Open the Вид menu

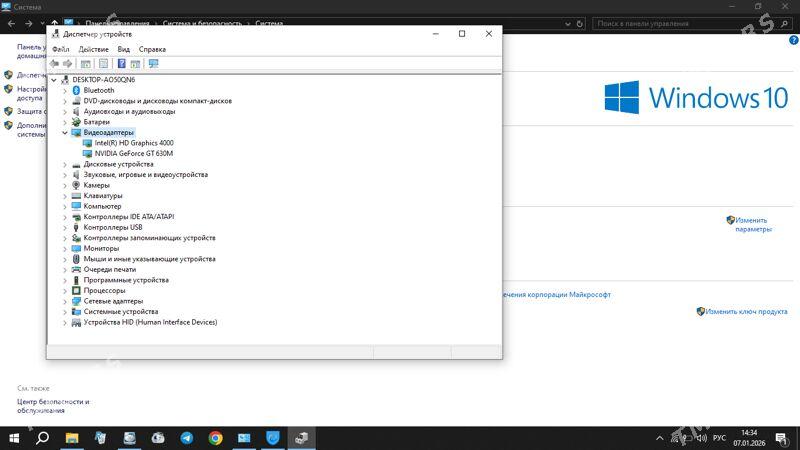pos(124,49)
